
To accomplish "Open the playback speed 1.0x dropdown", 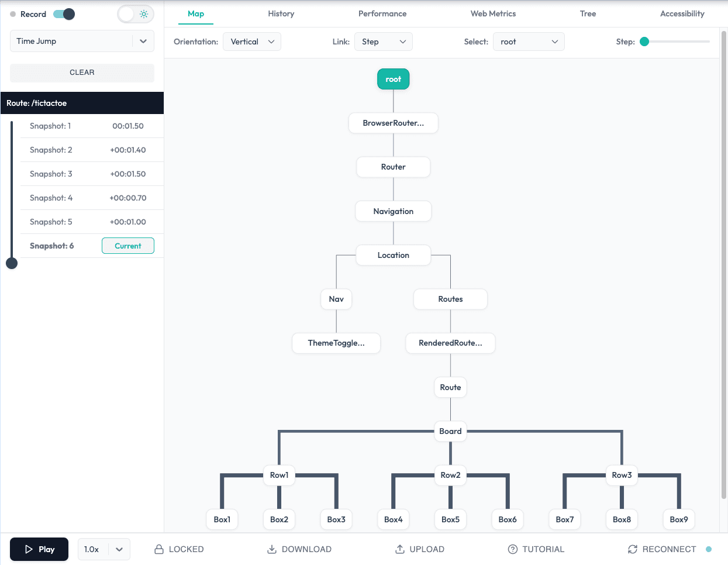I will tap(103, 549).
